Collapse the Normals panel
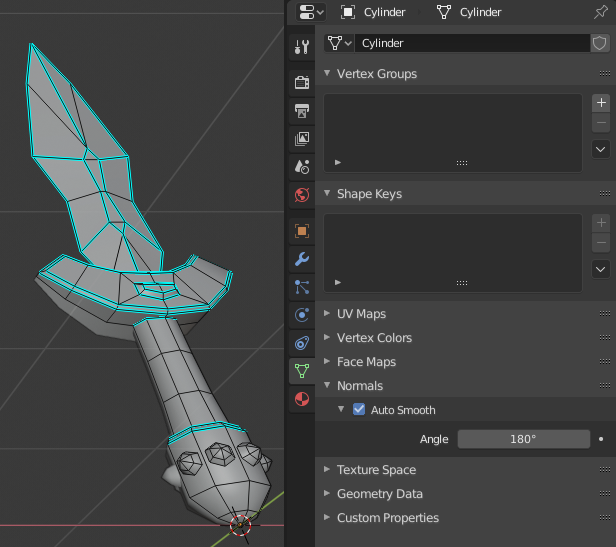 327,385
